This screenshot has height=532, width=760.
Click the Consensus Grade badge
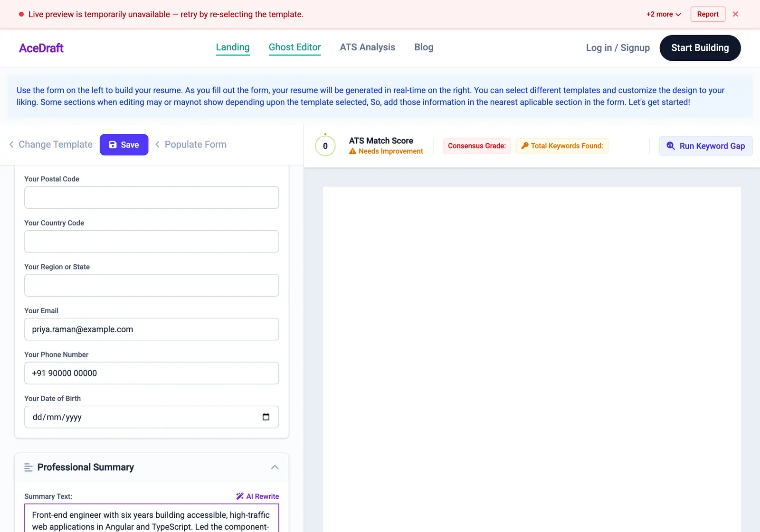point(477,146)
